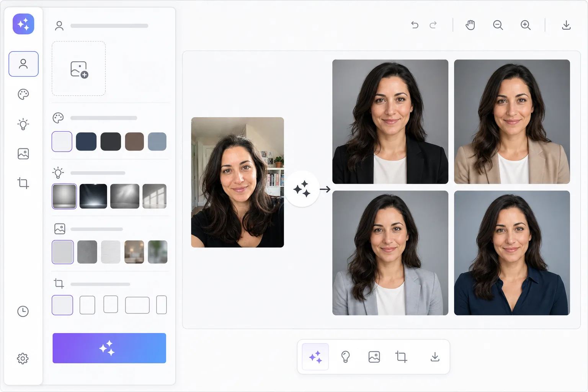Select the navy blue color swatch
This screenshot has width=588, height=392.
point(86,142)
